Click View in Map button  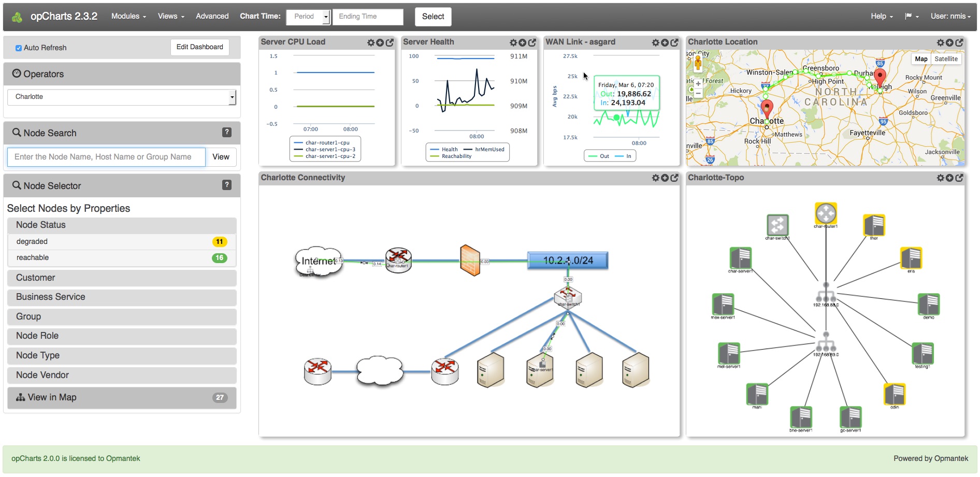coord(122,397)
